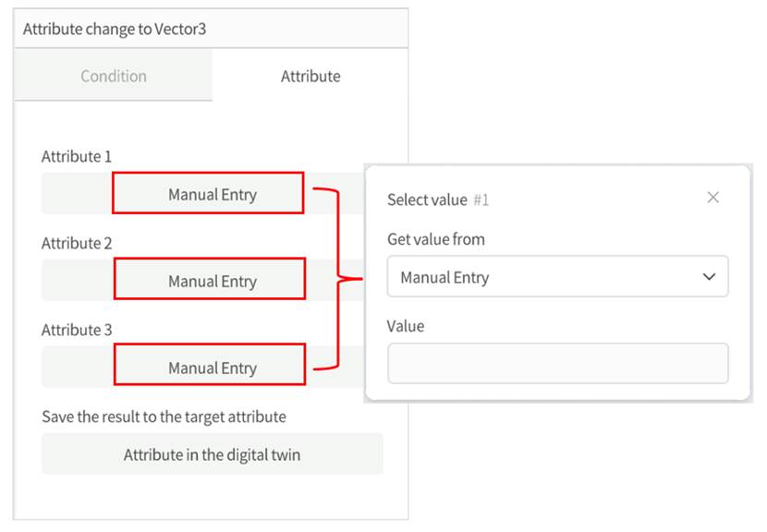The image size is (767, 532).
Task: Switch to the Condition tab
Action: coord(114,76)
